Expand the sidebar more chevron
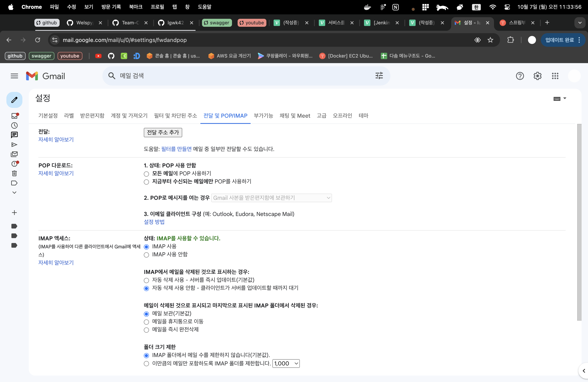This screenshot has width=588, height=382. 14,192
